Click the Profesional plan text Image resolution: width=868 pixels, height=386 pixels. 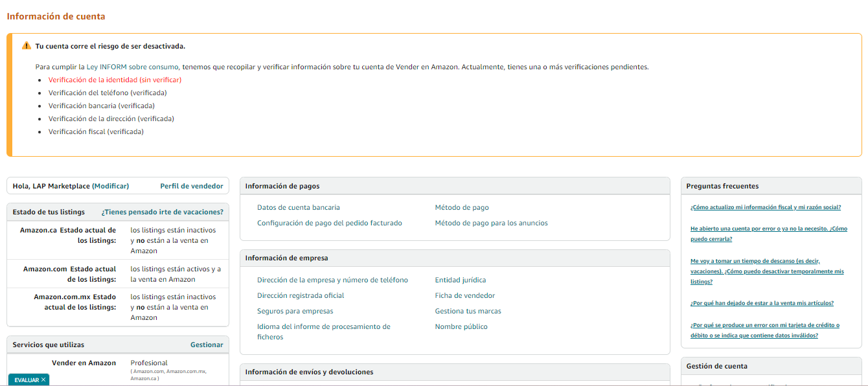[149, 363]
